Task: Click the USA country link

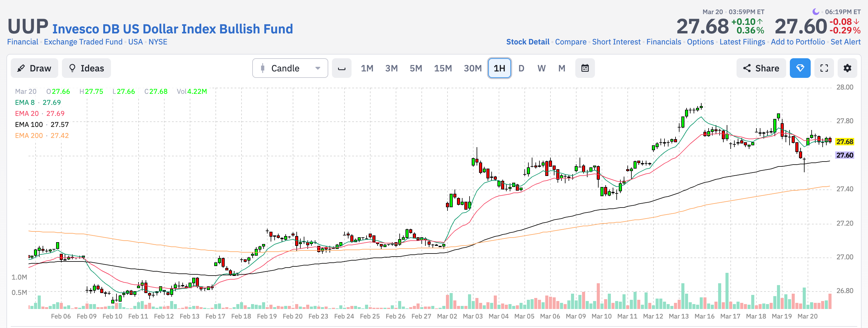Action: point(135,42)
